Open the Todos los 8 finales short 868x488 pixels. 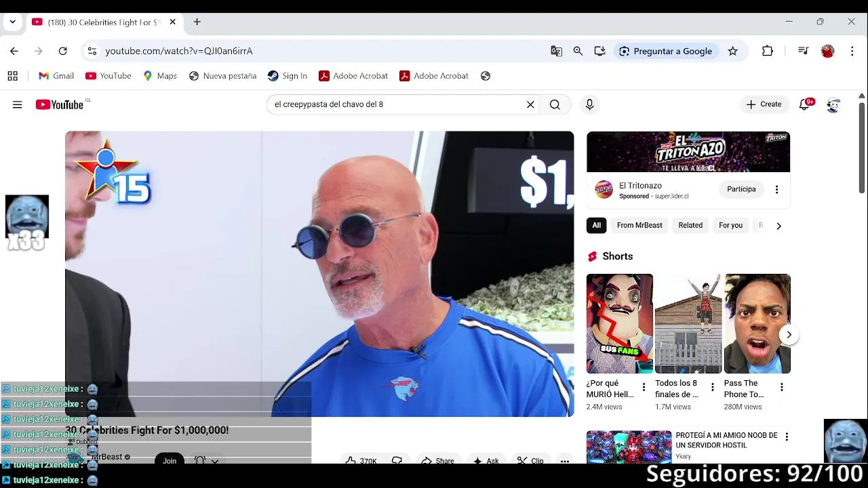tap(688, 324)
